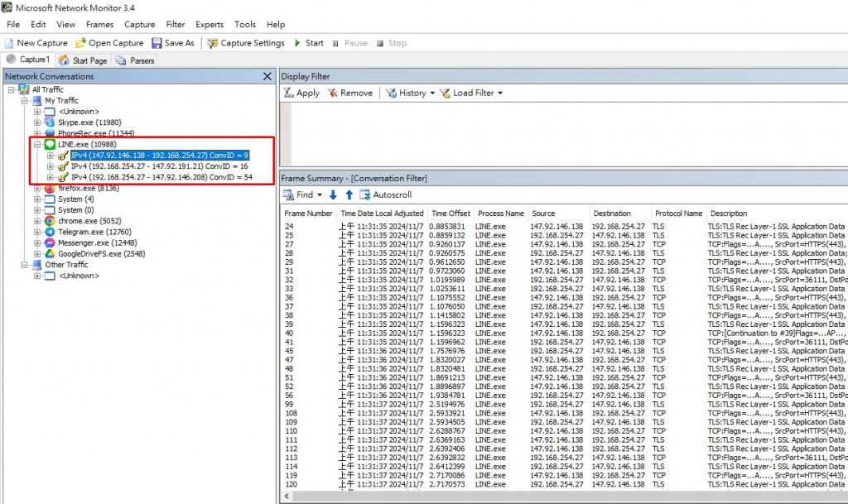Open the Capture menu
Viewport: 848px width, 504px height.
click(x=139, y=24)
